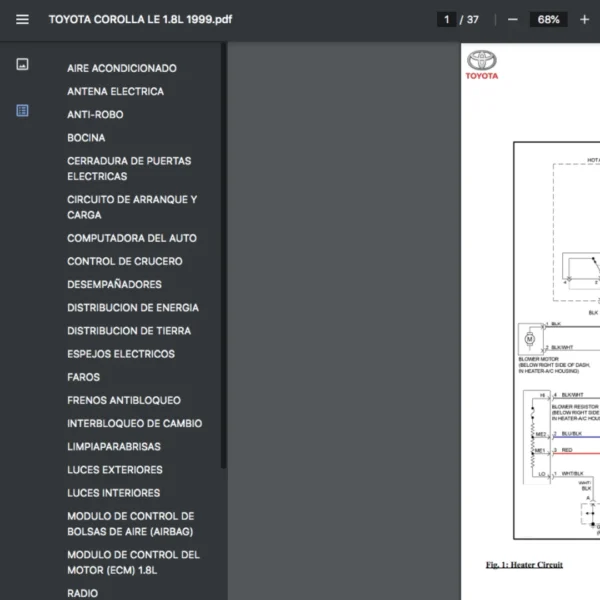Open the AIRE ACONDICIONADO bookmark
The width and height of the screenshot is (600, 600).
tap(121, 68)
